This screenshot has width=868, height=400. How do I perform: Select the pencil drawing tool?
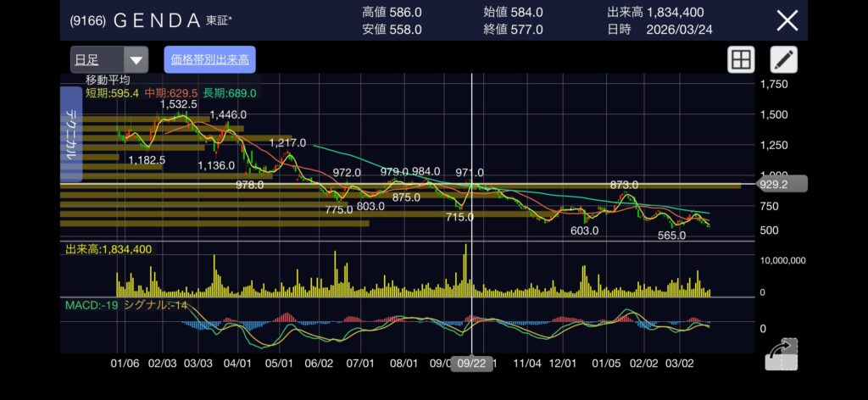783,59
